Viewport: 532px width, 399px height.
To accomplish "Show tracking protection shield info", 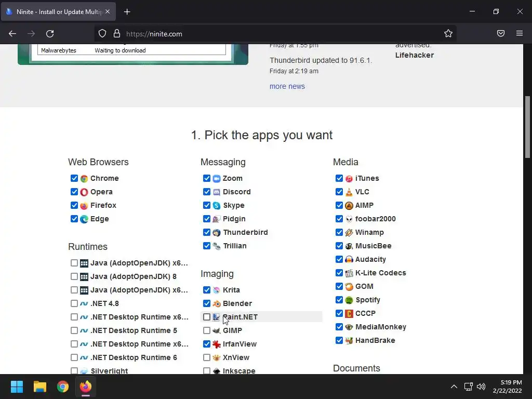I will (x=102, y=34).
